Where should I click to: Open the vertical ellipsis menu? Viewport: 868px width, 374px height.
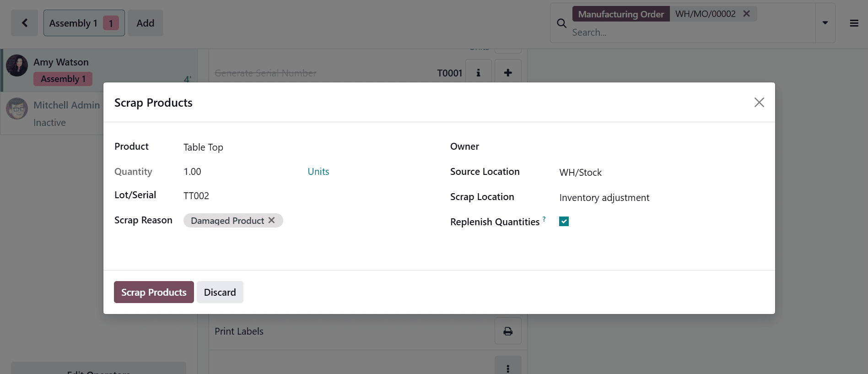pos(508,367)
